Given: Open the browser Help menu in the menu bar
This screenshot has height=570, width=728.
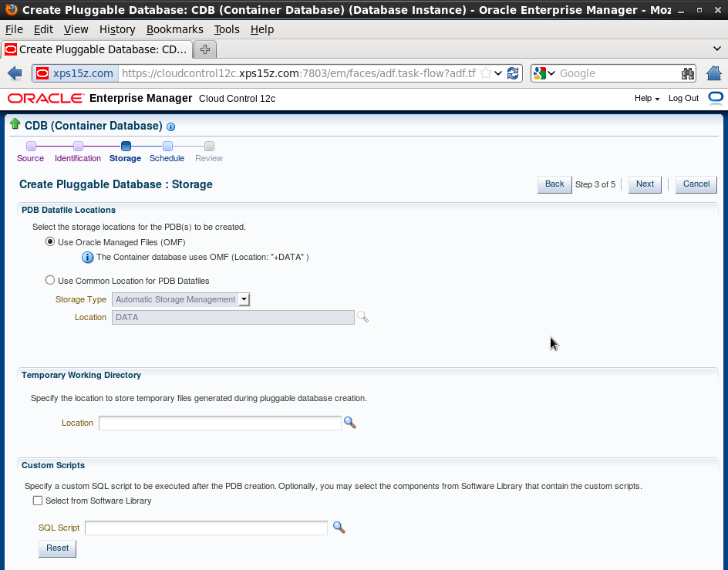Looking at the screenshot, I should pos(262,29).
